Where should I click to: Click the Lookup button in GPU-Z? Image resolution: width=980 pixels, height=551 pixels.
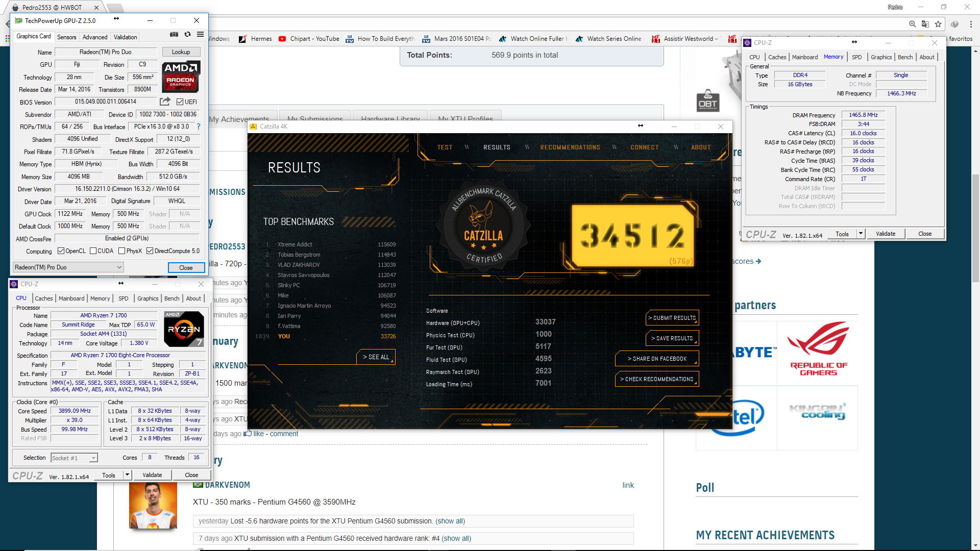pos(181,52)
